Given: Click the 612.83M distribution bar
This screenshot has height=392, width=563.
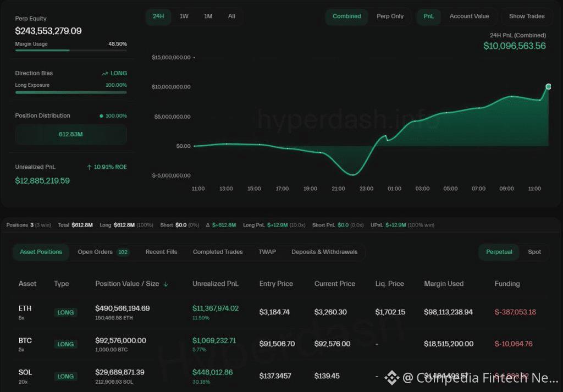Looking at the screenshot, I should pyautogui.click(x=71, y=134).
